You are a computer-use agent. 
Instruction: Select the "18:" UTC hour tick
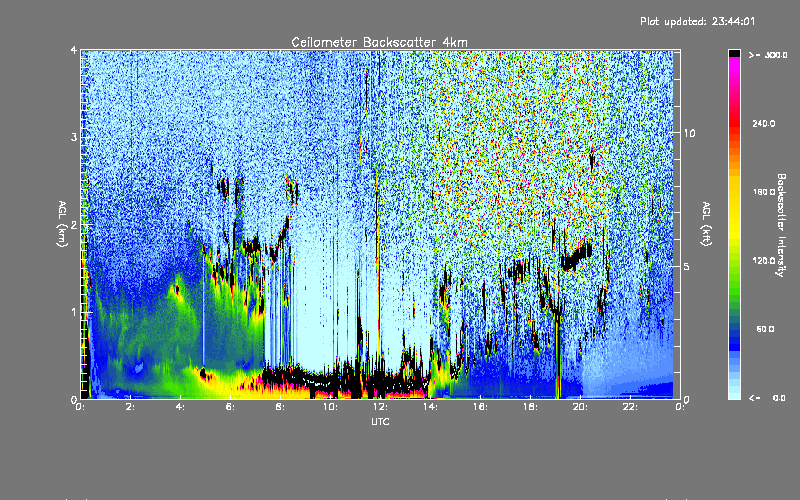[x=530, y=407]
